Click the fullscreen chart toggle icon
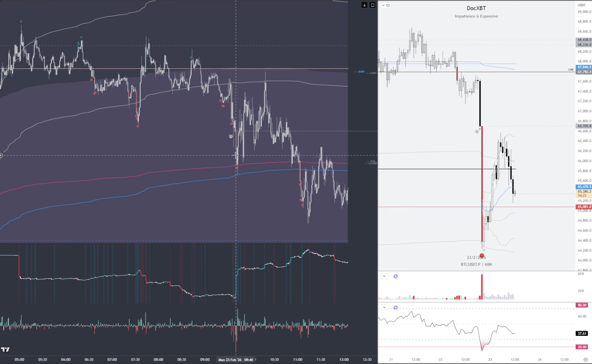The height and width of the screenshot is (364, 592). [x=372, y=5]
